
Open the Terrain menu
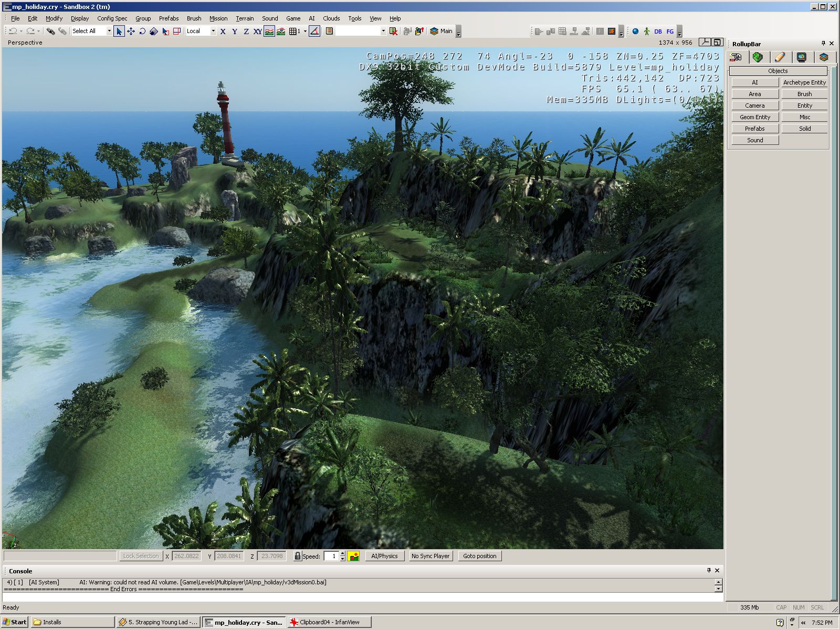coord(245,18)
